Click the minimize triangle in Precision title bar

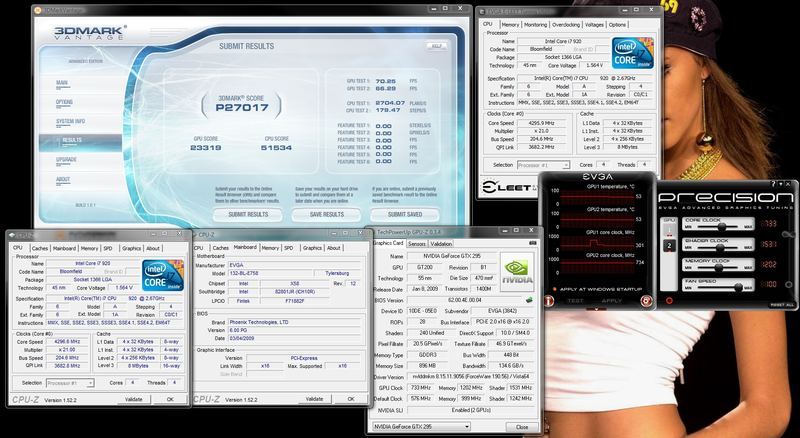(x=781, y=183)
